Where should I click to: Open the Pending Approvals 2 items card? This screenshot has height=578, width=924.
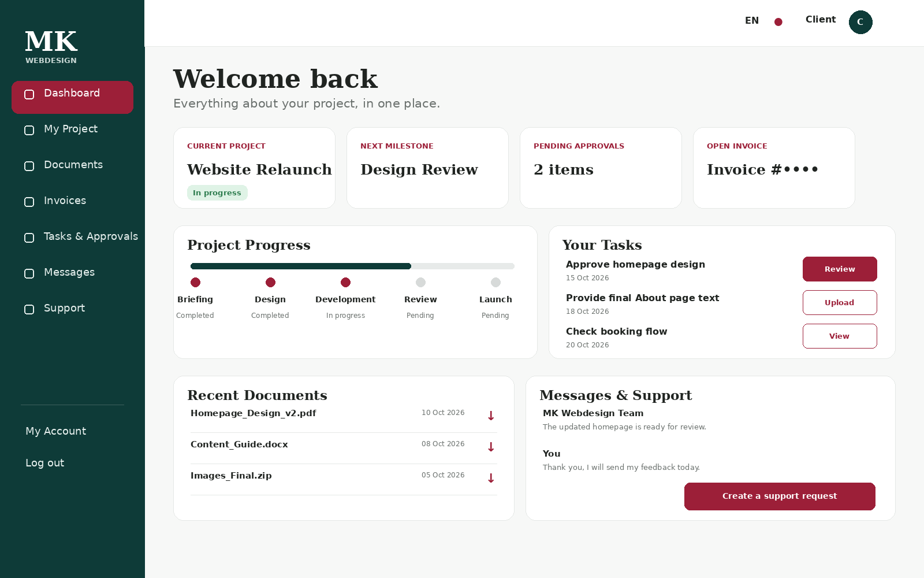[601, 168]
